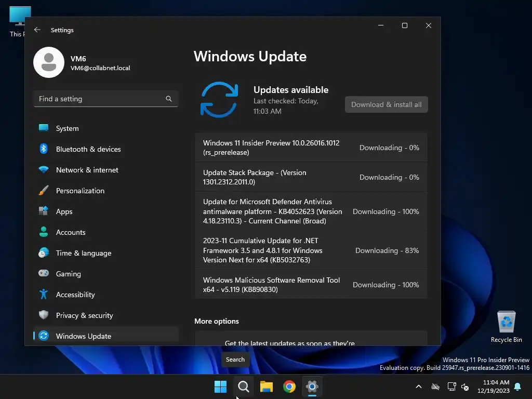Click the Time & language clock icon
The image size is (532, 399).
[44, 253]
